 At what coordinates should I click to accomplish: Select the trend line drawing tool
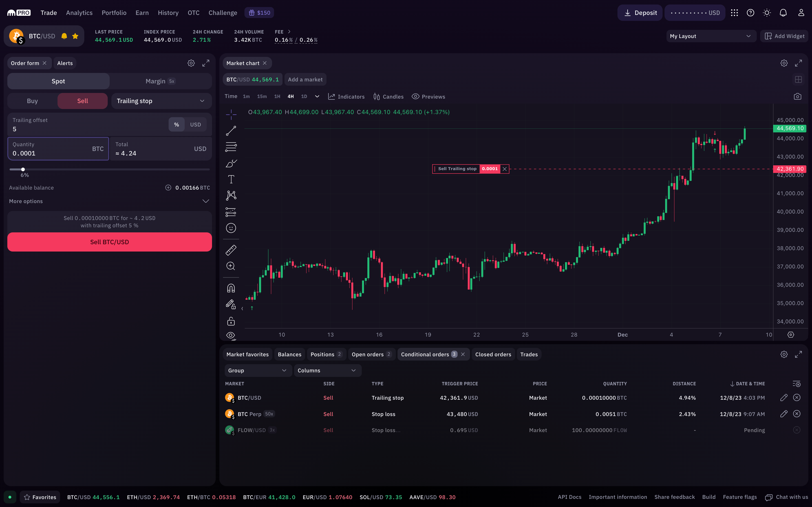[231, 130]
